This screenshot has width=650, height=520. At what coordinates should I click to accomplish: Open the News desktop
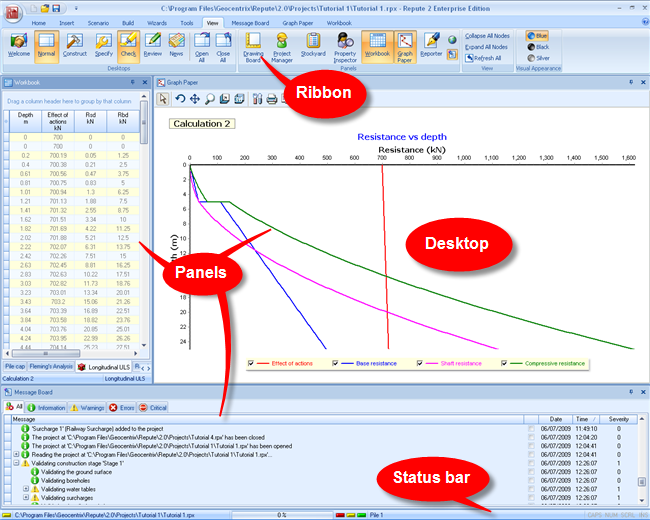pyautogui.click(x=176, y=46)
